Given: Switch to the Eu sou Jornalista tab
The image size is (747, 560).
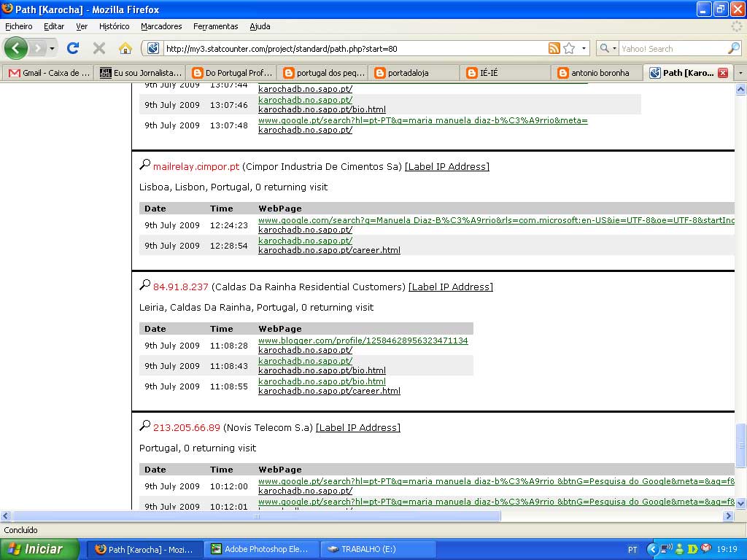Looking at the screenshot, I should tap(141, 73).
